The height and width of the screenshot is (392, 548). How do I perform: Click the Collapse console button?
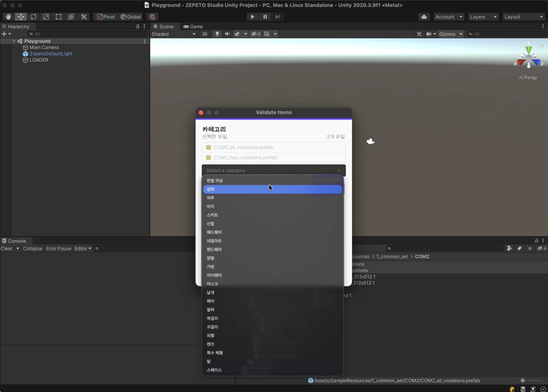click(33, 248)
